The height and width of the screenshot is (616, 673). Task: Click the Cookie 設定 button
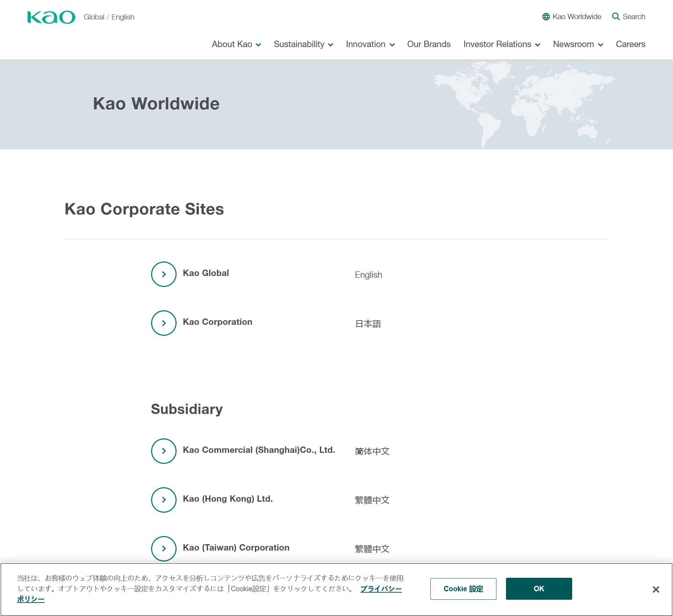[463, 589]
